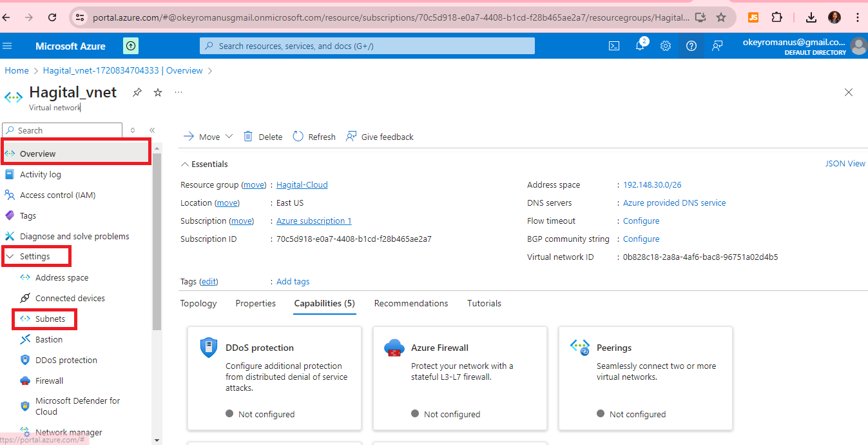Collapse the left sidebar menu
868x445 pixels.
[152, 130]
